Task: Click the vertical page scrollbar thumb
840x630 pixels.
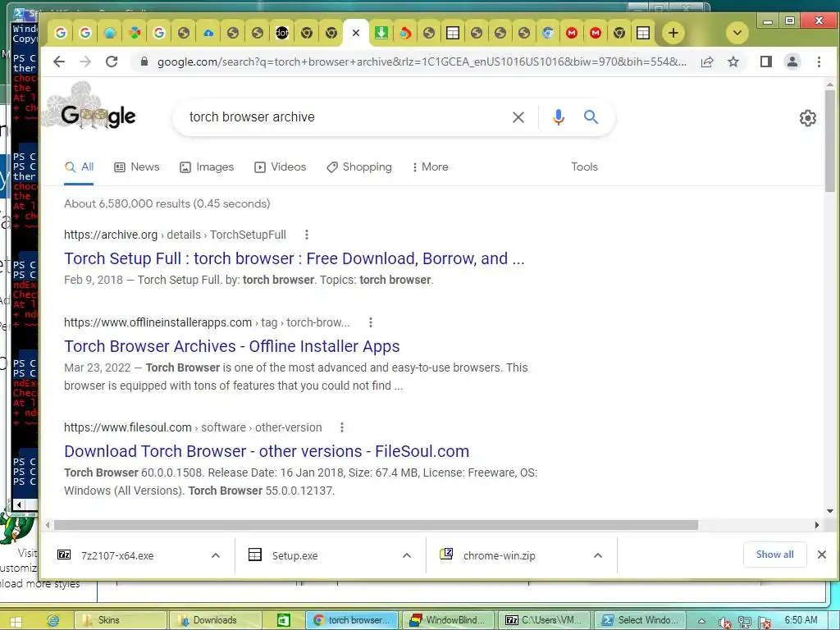Action: pyautogui.click(x=830, y=140)
